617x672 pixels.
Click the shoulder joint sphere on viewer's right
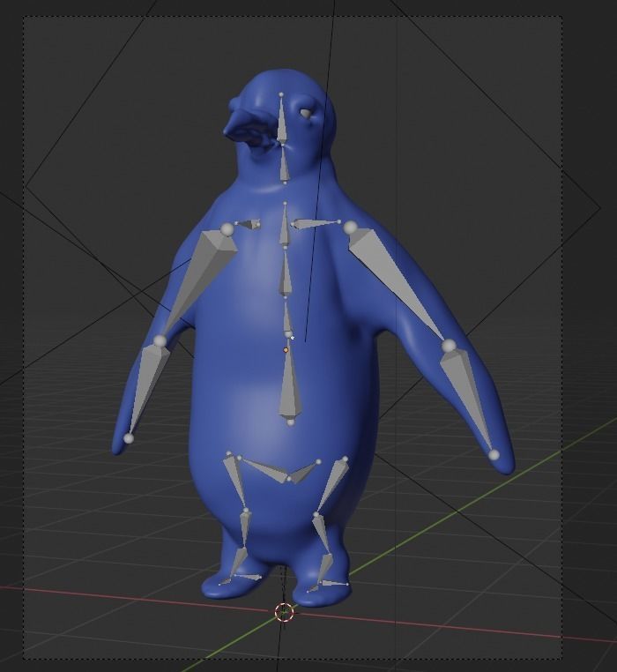351,228
